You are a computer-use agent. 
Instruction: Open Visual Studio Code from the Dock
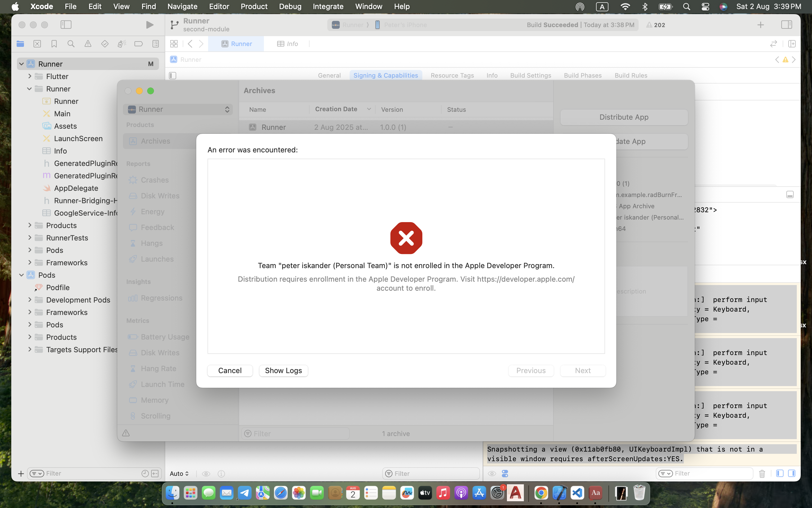pos(577,493)
